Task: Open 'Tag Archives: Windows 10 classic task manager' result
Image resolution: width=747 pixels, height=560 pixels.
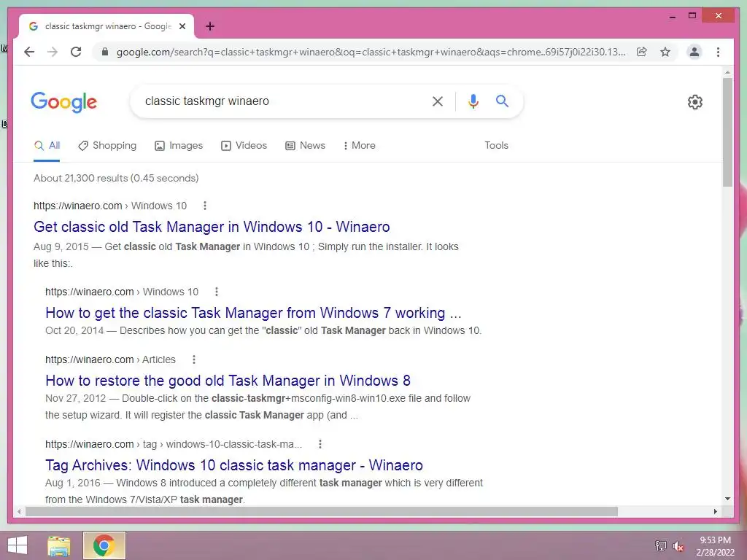Action: point(234,464)
